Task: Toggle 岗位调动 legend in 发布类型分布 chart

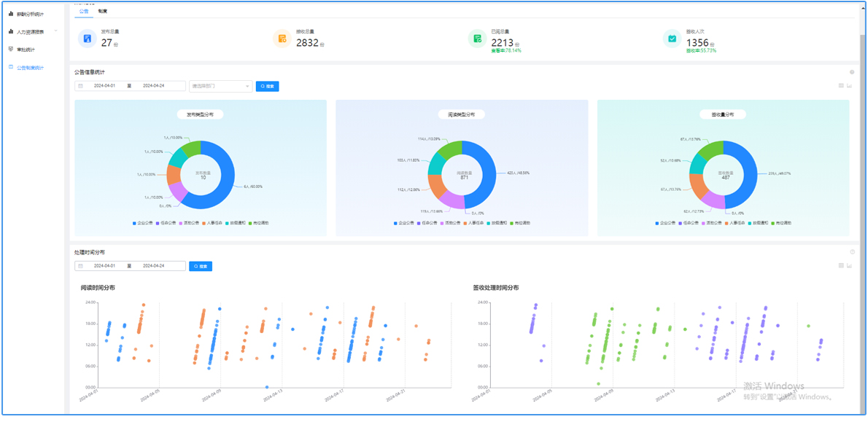Action: tap(257, 223)
